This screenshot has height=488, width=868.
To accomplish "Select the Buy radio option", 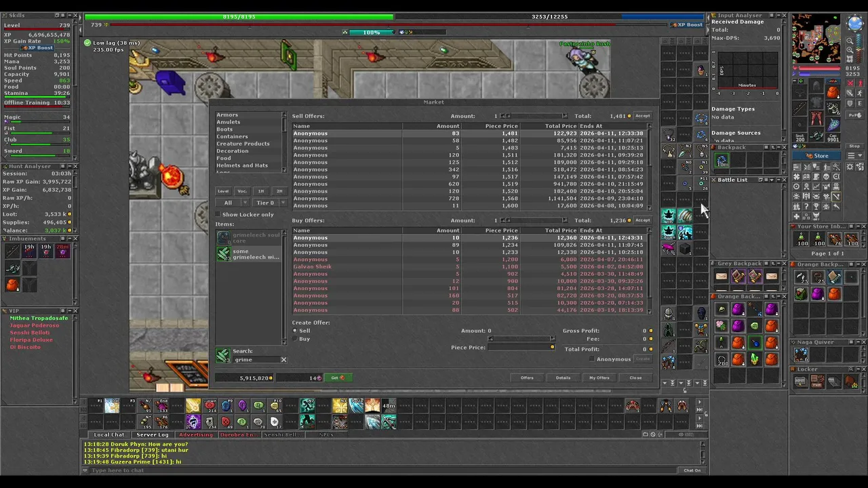I will 295,339.
